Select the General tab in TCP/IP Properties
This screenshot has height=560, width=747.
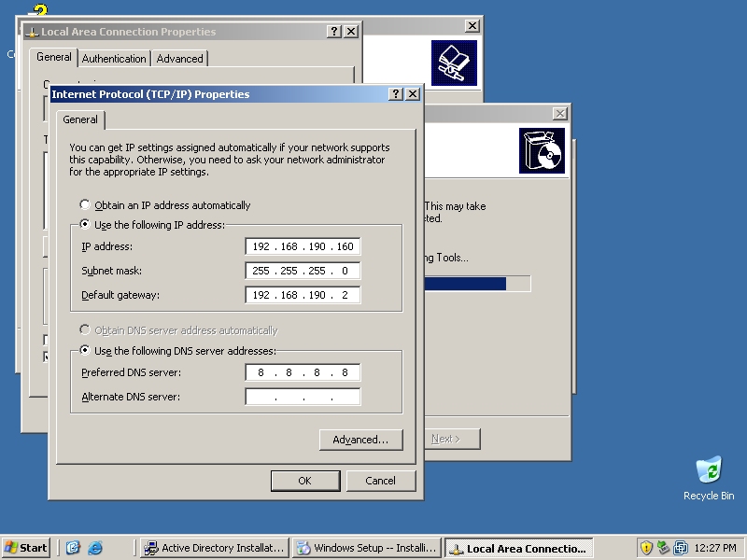tap(80, 119)
